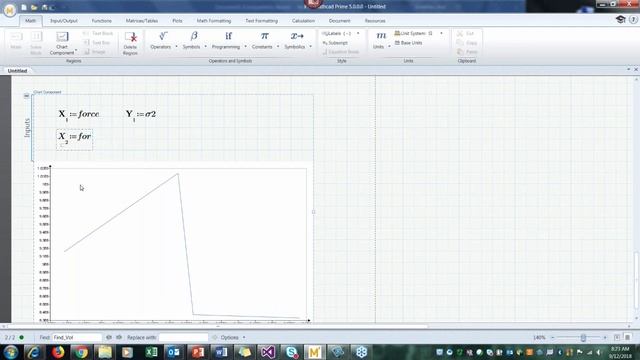
Task: Switch to the Text Formatting ribbon tab
Action: coord(262,20)
